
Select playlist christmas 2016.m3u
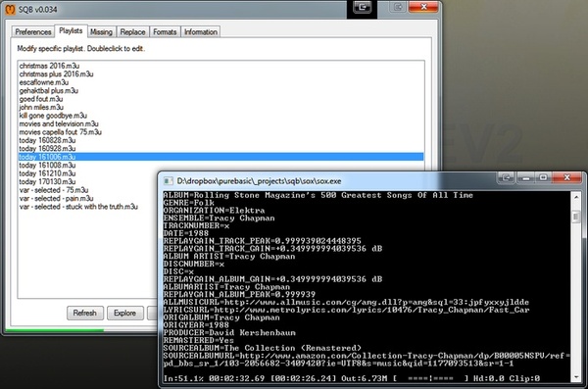point(49,66)
